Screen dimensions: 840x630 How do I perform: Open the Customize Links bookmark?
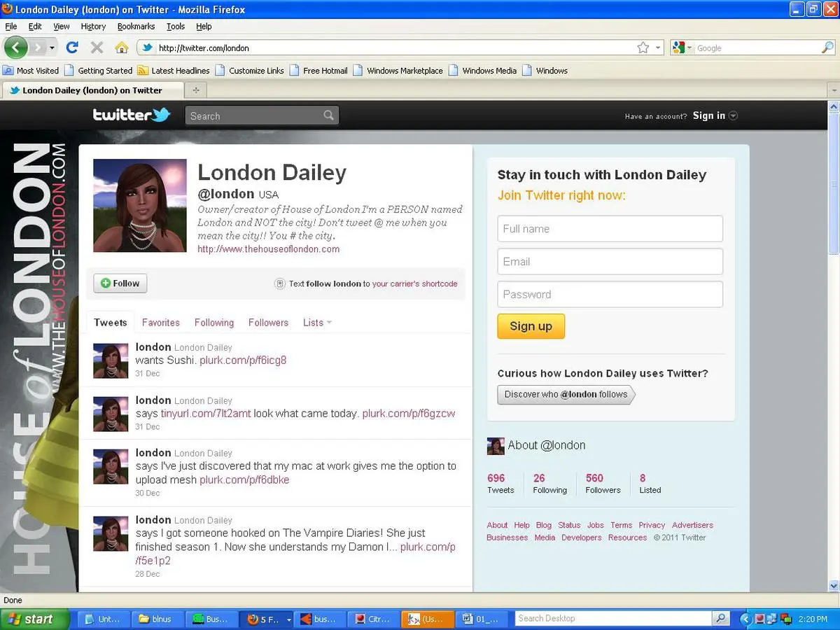coord(250,71)
